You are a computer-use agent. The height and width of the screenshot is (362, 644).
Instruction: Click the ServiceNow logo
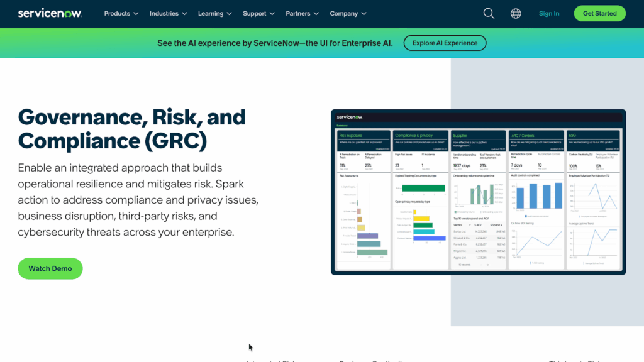tap(50, 13)
